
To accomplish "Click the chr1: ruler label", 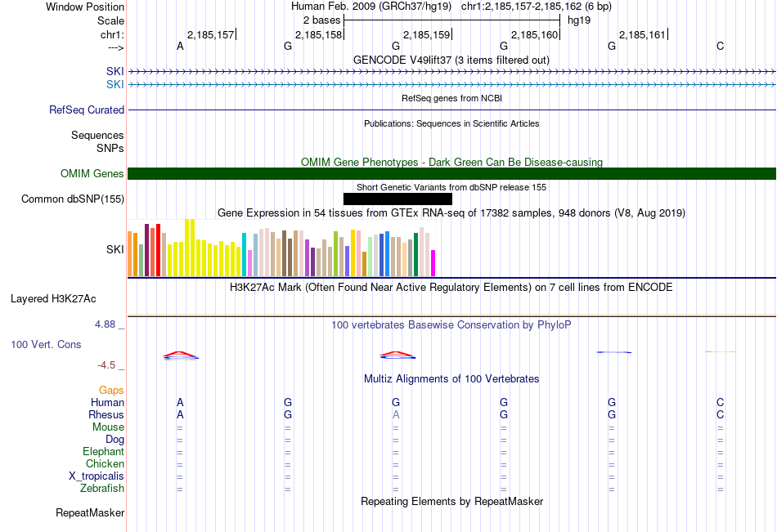I will click(x=113, y=34).
